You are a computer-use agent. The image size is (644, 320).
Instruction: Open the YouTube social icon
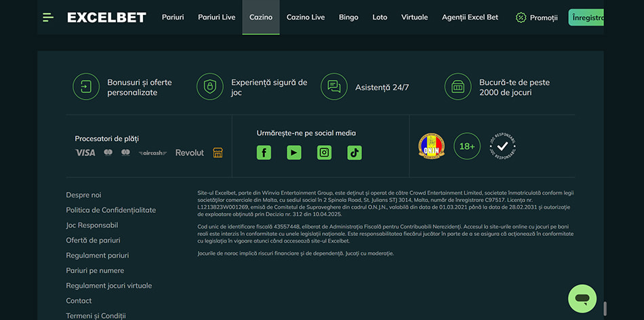pos(294,153)
